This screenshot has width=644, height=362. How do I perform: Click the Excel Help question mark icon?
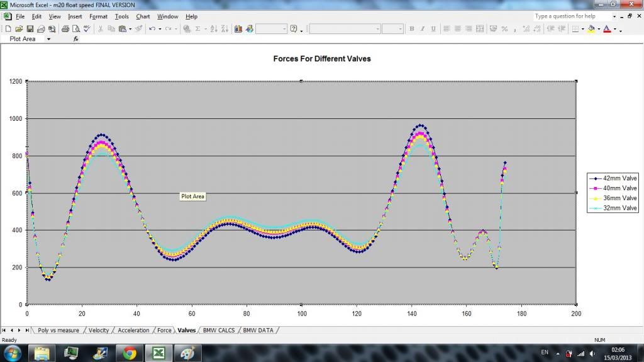click(x=294, y=29)
